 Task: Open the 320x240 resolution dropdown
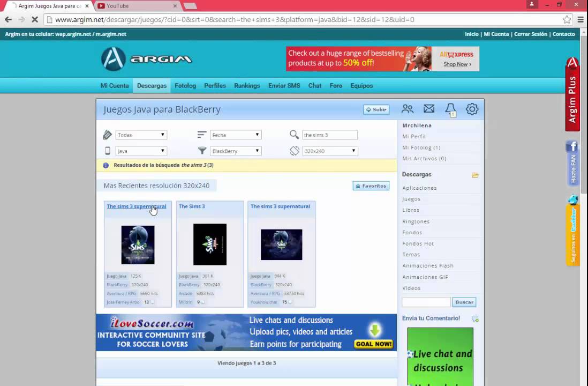pyautogui.click(x=330, y=151)
